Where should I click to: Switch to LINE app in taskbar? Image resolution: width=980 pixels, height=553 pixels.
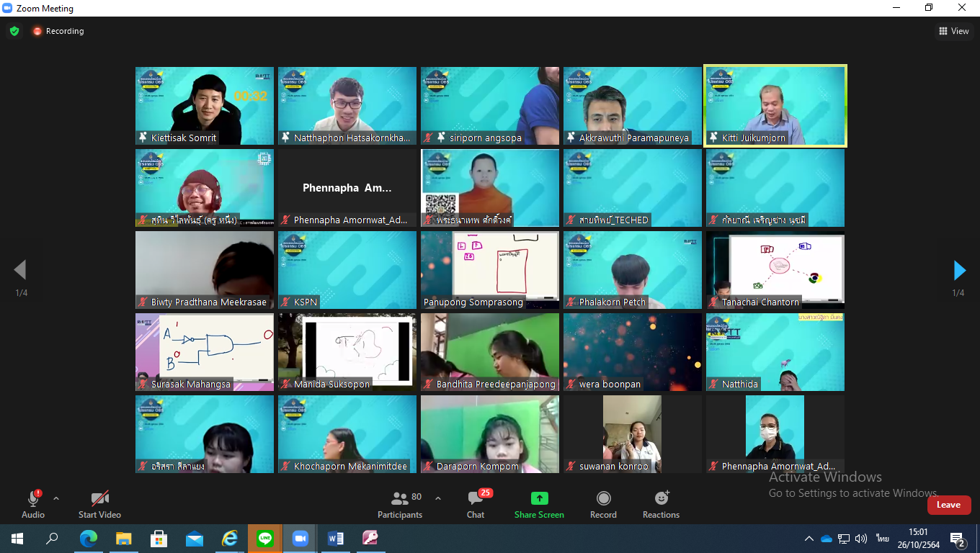tap(265, 539)
